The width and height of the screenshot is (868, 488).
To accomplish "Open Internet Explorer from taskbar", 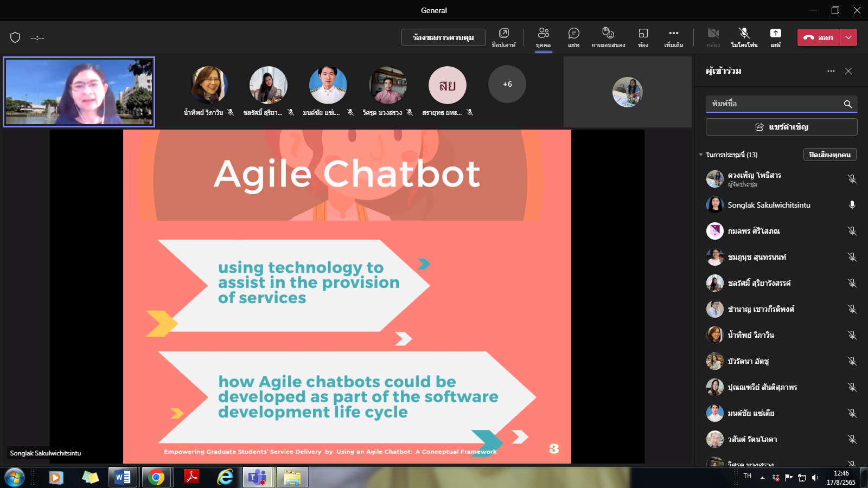I will 225,478.
